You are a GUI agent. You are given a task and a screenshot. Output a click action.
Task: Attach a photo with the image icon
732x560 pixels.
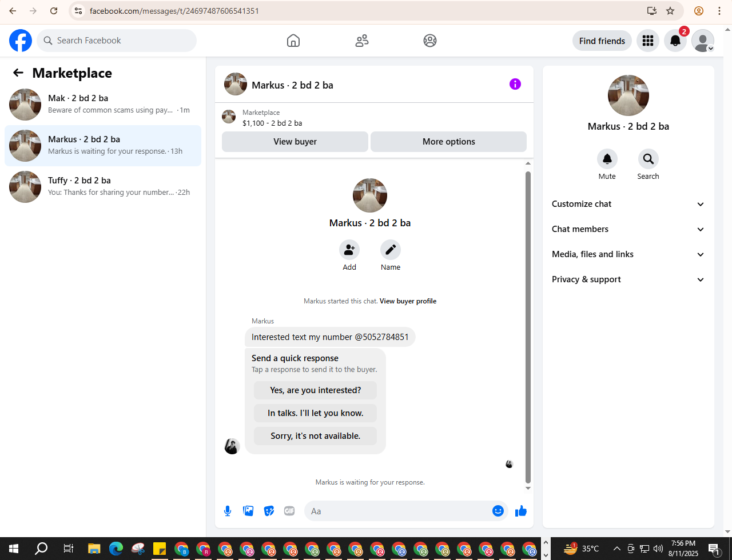tap(248, 511)
